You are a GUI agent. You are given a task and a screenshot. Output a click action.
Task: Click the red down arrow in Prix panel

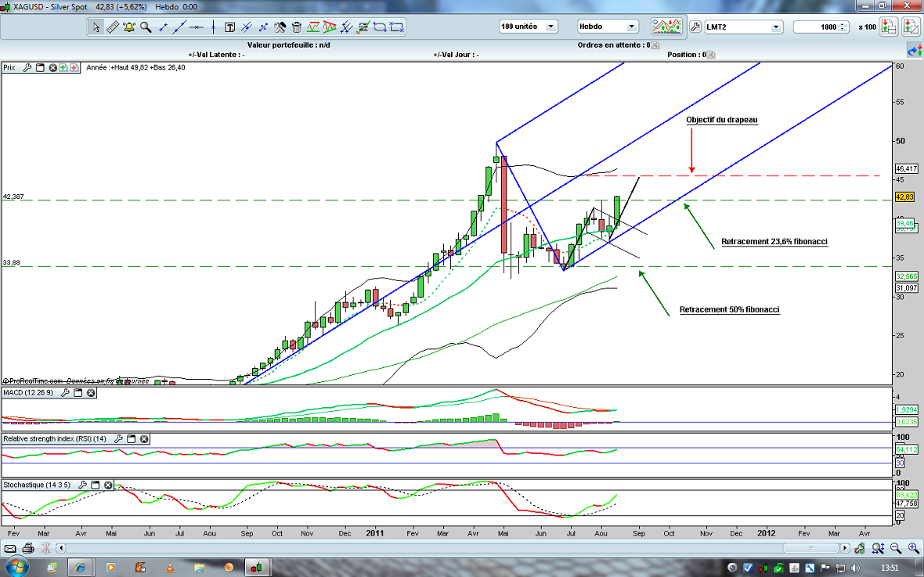tap(74, 68)
